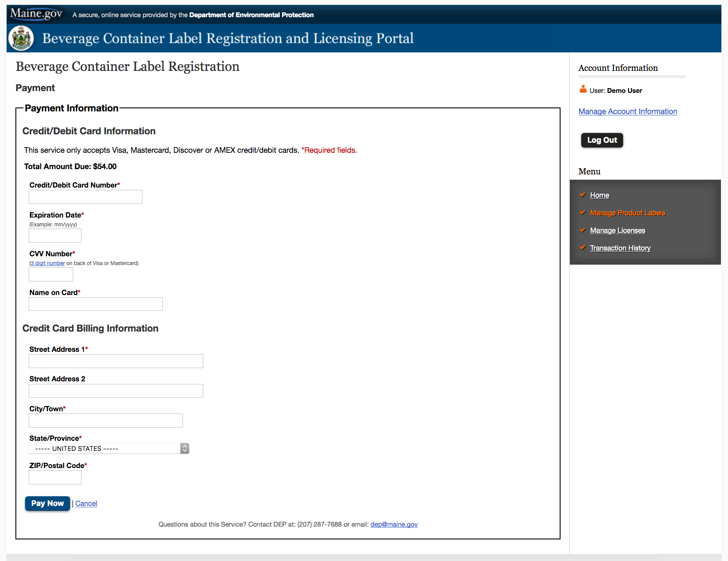Click the checkmark icon beside Manage Licenses

pos(583,230)
